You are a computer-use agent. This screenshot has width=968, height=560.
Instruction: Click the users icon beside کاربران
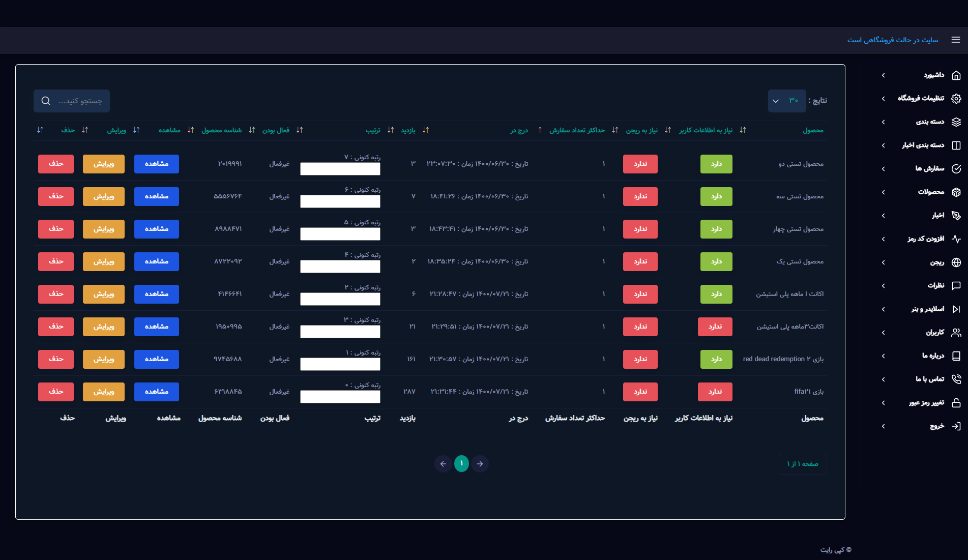click(956, 333)
